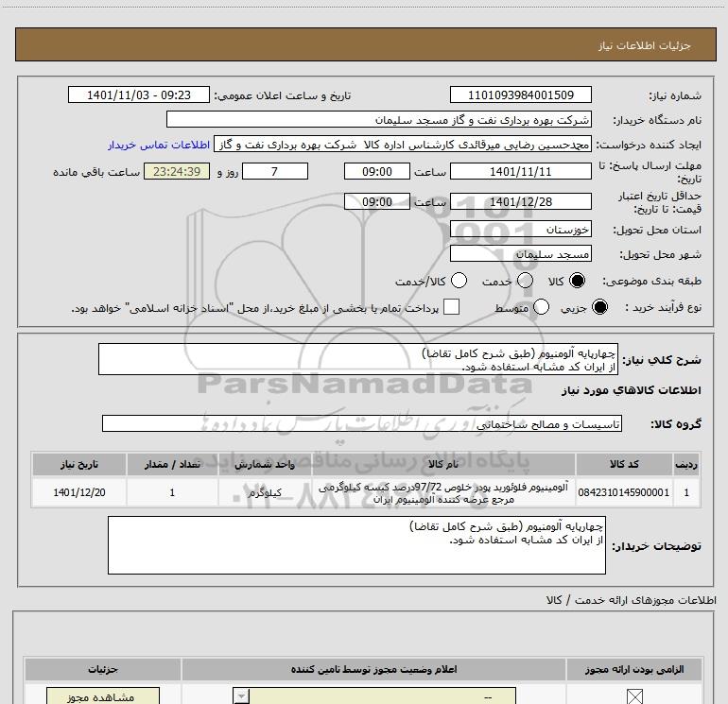Select the کالا radio button
728x704 pixels.
click(x=577, y=281)
